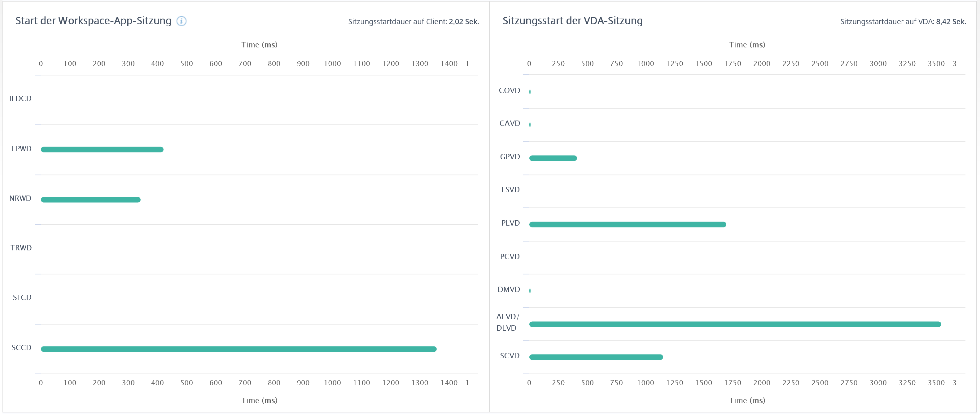Click the TRWD row label
This screenshot has height=414, width=980.
pos(21,248)
